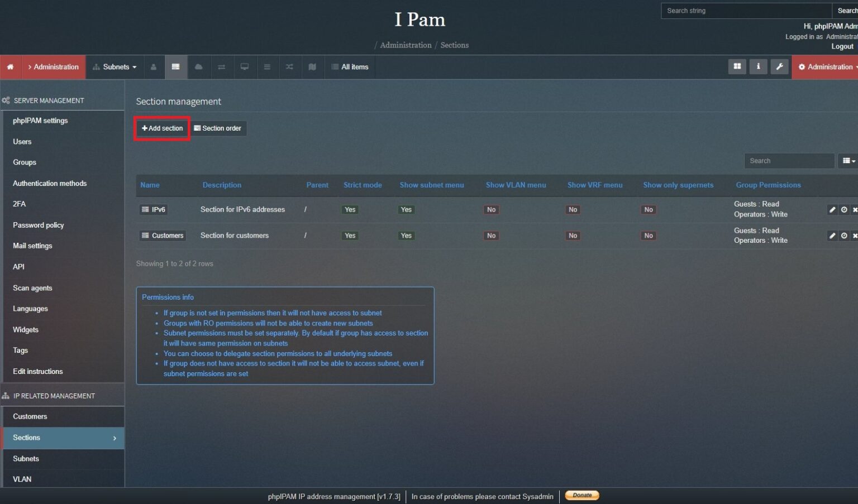Open the cloud icon in top toolbar
Screen dimensions: 858x504
pos(198,67)
